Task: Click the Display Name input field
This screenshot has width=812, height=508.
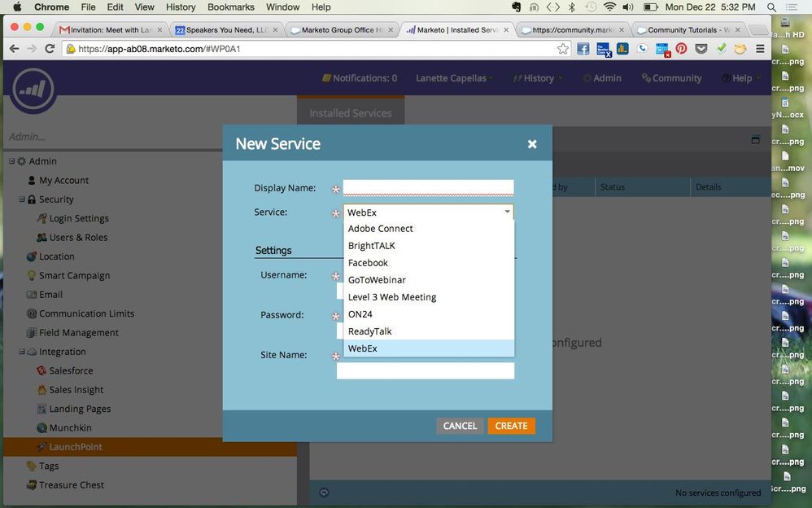Action: (428, 187)
